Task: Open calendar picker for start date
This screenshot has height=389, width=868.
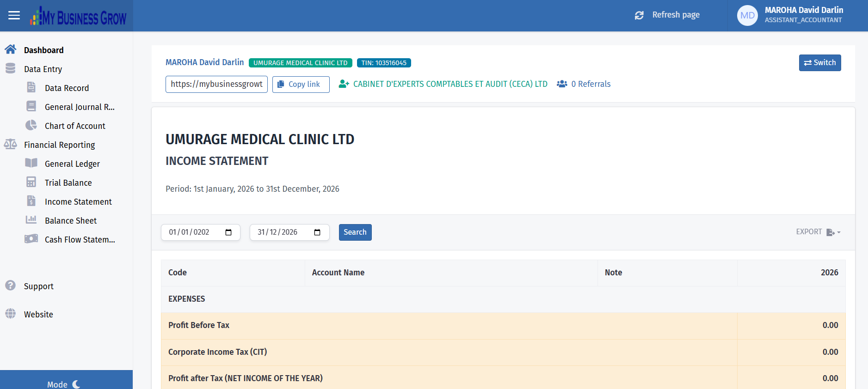Action: [228, 232]
